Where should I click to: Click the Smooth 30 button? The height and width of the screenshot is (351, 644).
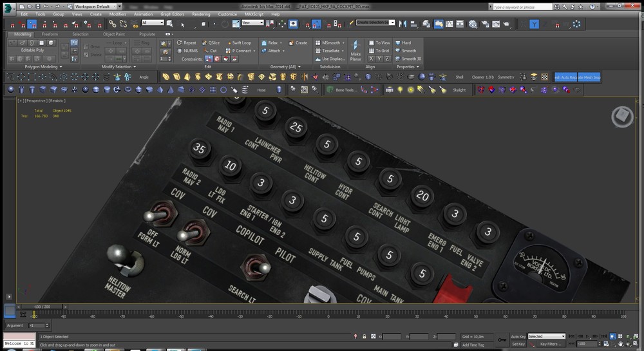(408, 59)
